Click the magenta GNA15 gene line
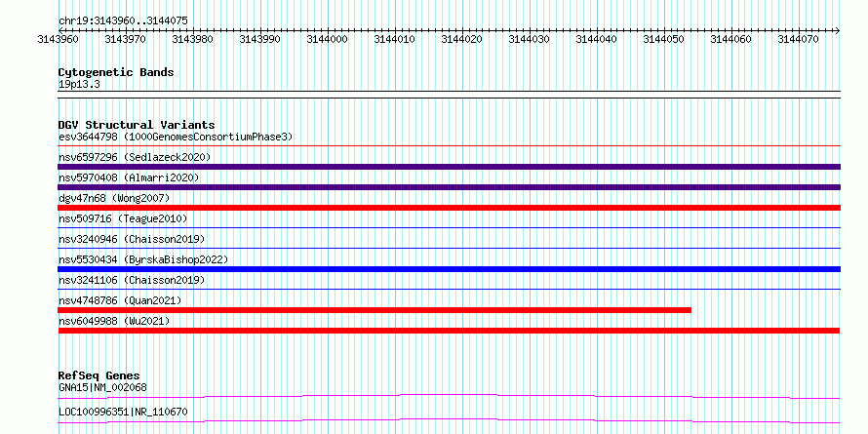868x434 pixels. coord(449,396)
